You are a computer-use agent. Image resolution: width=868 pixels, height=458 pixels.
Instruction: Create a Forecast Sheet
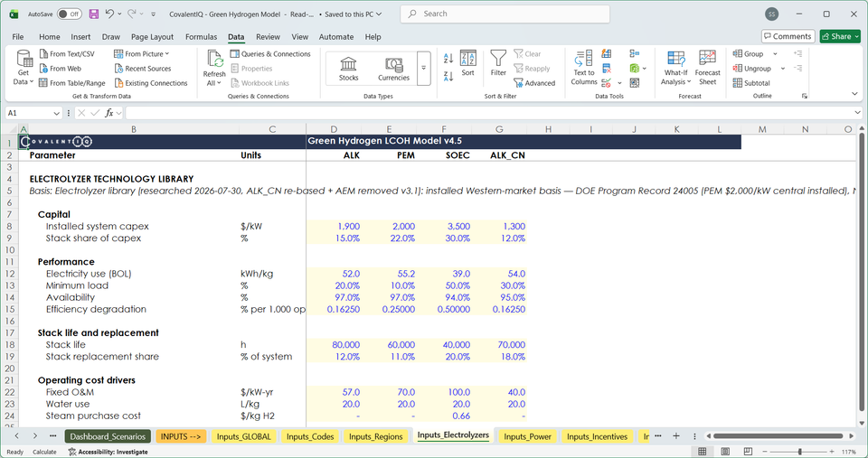(x=707, y=68)
